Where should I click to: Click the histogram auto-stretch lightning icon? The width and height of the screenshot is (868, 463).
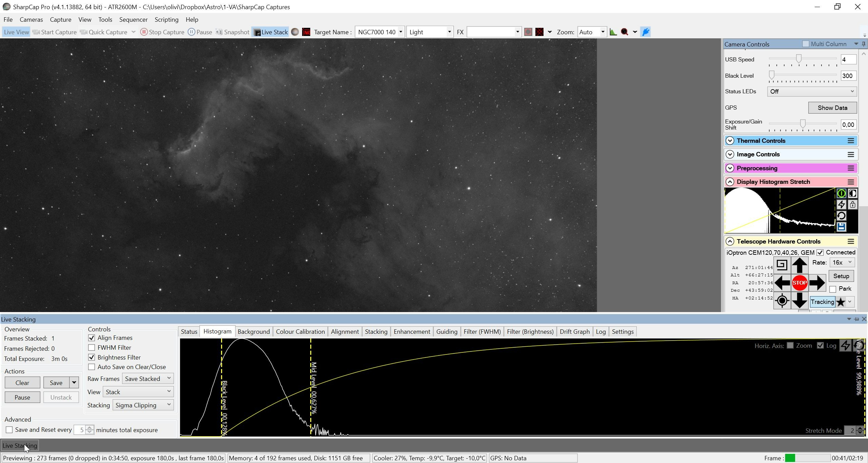coord(841,205)
